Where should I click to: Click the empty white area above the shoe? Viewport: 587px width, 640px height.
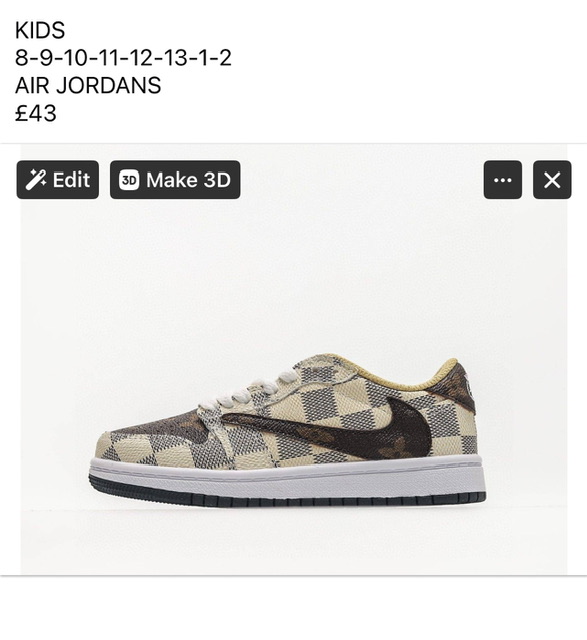pos(294,278)
